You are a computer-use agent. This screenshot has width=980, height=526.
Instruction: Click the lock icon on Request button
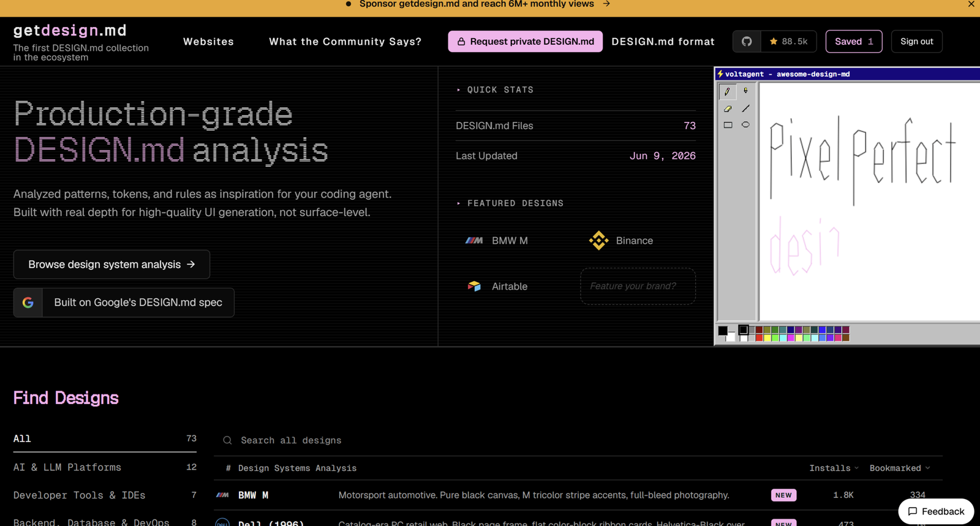[x=461, y=42]
